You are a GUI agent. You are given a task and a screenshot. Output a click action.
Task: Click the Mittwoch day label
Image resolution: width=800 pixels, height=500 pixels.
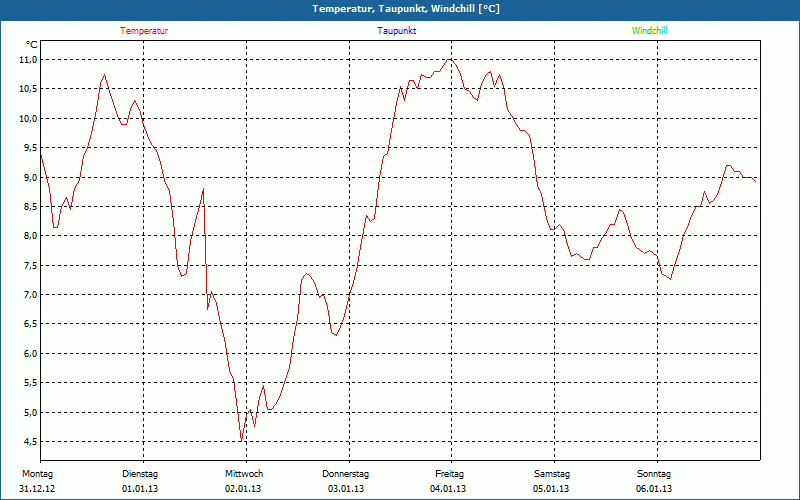244,474
